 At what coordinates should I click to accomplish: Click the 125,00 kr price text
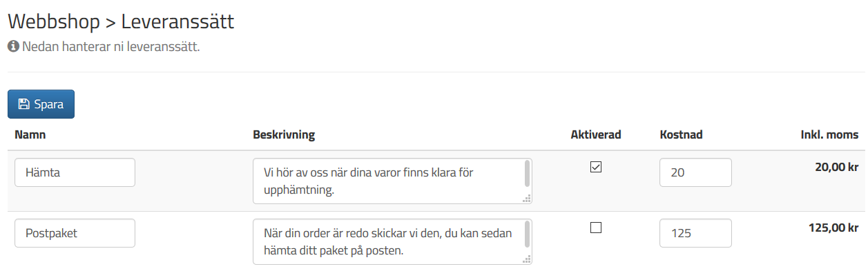833,228
